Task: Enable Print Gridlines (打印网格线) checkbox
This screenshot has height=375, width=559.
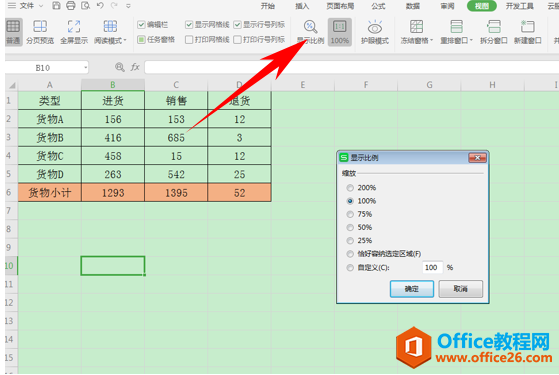Action: pyautogui.click(x=189, y=39)
